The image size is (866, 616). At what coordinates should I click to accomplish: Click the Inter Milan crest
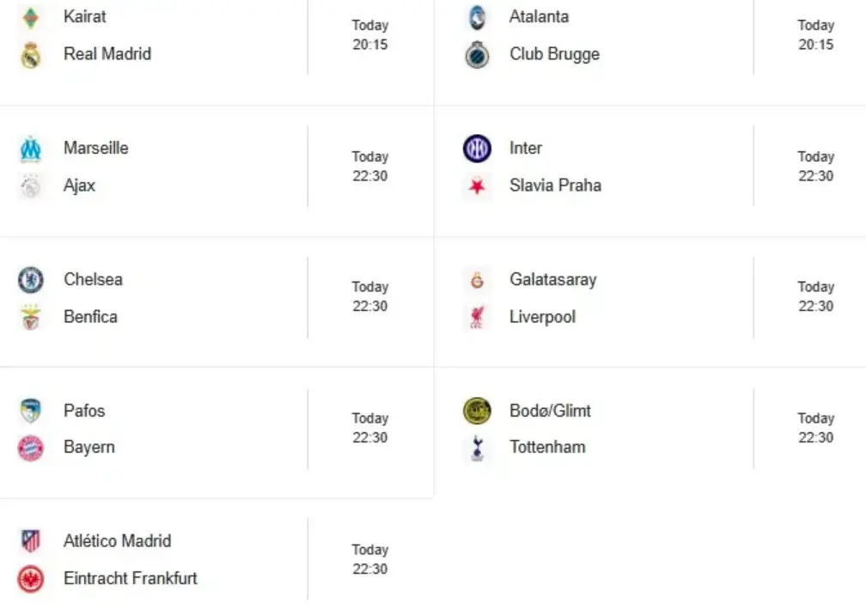(477, 149)
